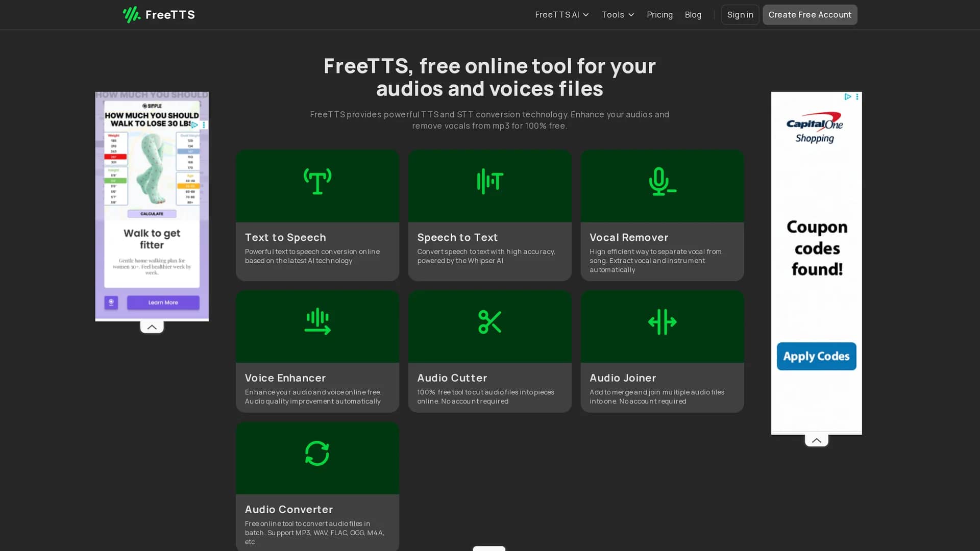Click the Capital One Shopping logo
This screenshot has height=551, width=980.
(x=815, y=128)
